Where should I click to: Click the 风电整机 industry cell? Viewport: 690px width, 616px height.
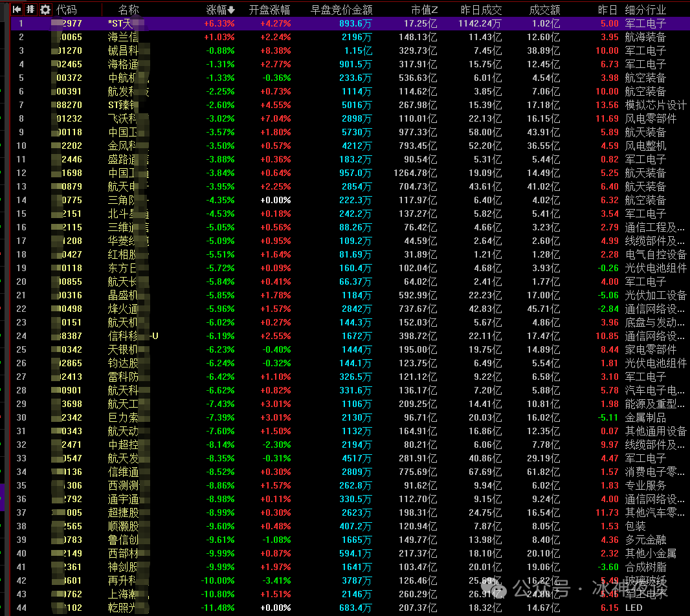coord(645,146)
